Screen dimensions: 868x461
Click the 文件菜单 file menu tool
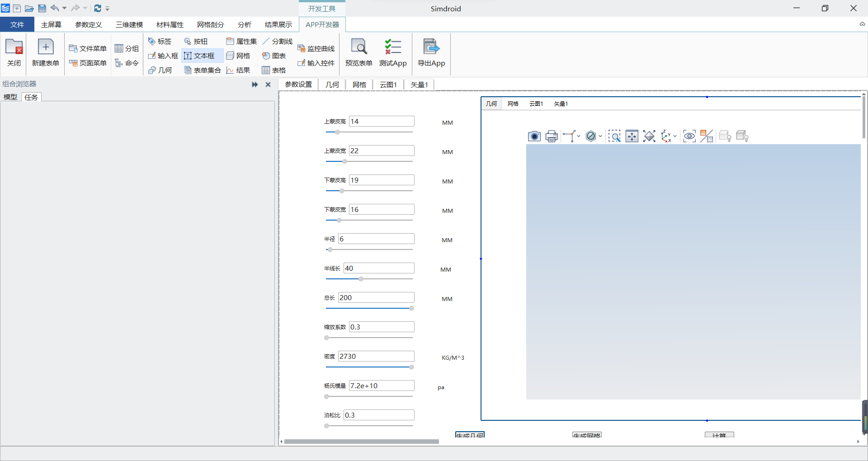pyautogui.click(x=88, y=48)
